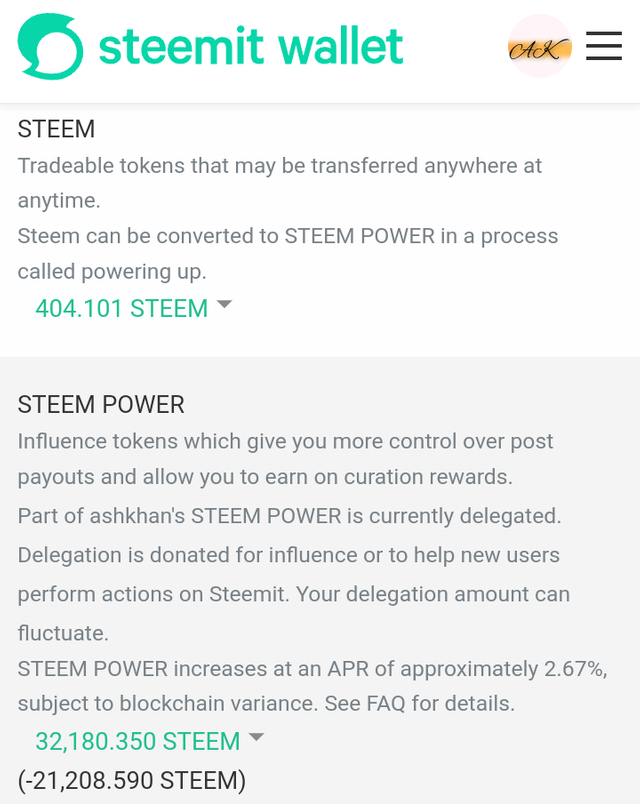The height and width of the screenshot is (804, 640).
Task: Tap the AK user avatar
Action: (x=539, y=46)
